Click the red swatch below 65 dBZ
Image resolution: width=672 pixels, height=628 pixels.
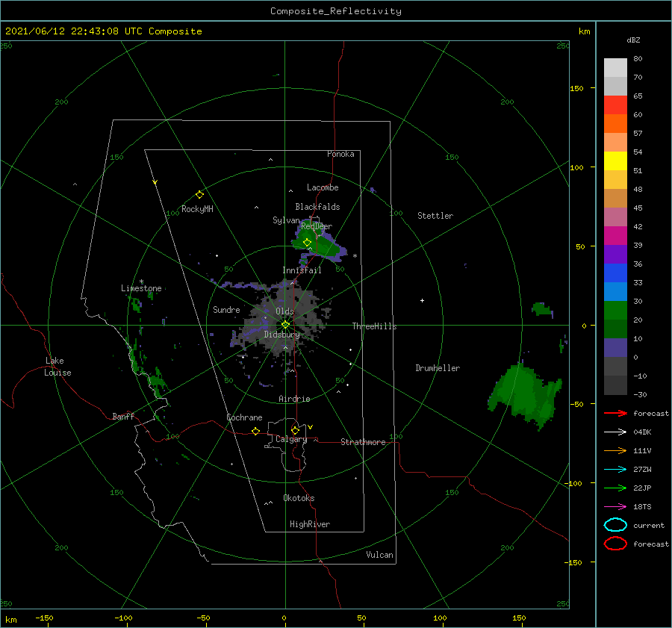[x=615, y=105]
